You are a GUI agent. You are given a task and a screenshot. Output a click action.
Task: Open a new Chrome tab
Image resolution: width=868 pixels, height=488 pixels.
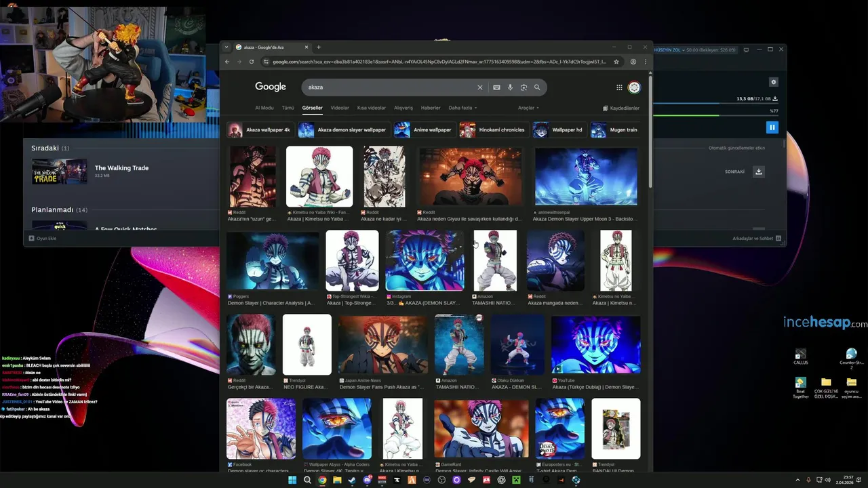point(319,47)
